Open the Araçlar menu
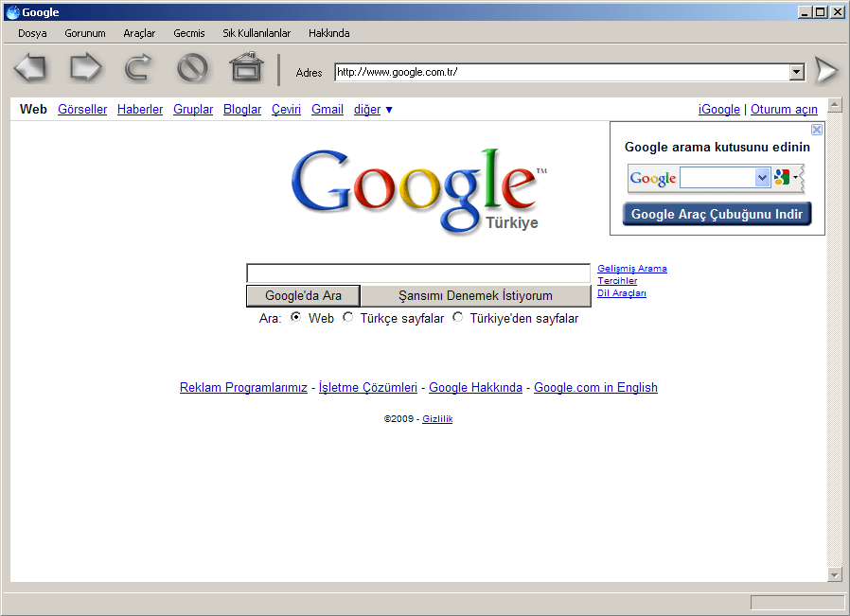This screenshot has width=850, height=616. click(x=139, y=33)
